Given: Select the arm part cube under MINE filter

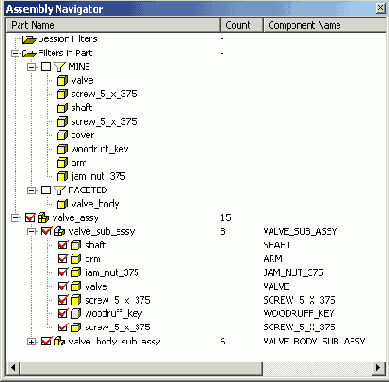Looking at the screenshot, I should tap(62, 163).
